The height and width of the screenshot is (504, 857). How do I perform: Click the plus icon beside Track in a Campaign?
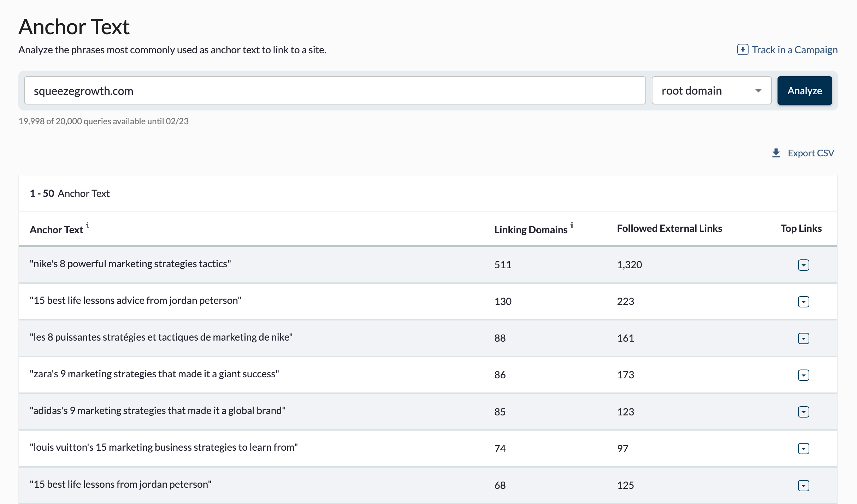click(x=743, y=50)
